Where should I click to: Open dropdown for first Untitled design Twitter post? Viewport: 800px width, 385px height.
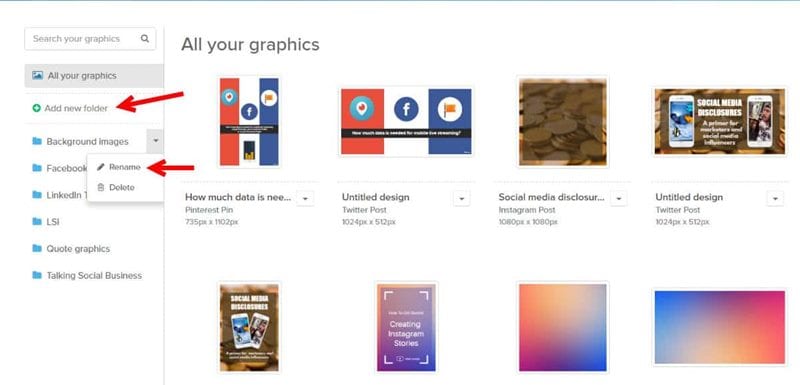point(462,198)
